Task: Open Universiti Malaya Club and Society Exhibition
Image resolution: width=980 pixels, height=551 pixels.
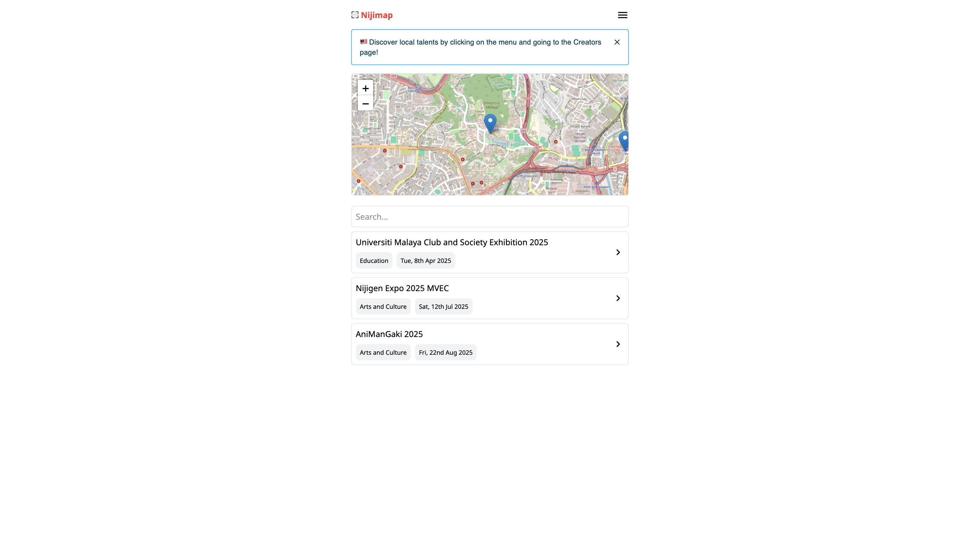Action: click(x=452, y=243)
